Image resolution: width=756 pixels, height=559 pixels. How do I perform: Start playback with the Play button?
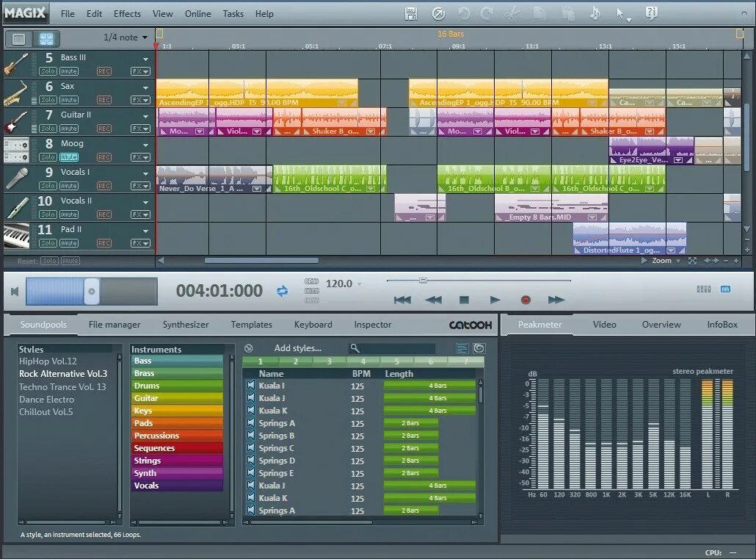(x=495, y=300)
